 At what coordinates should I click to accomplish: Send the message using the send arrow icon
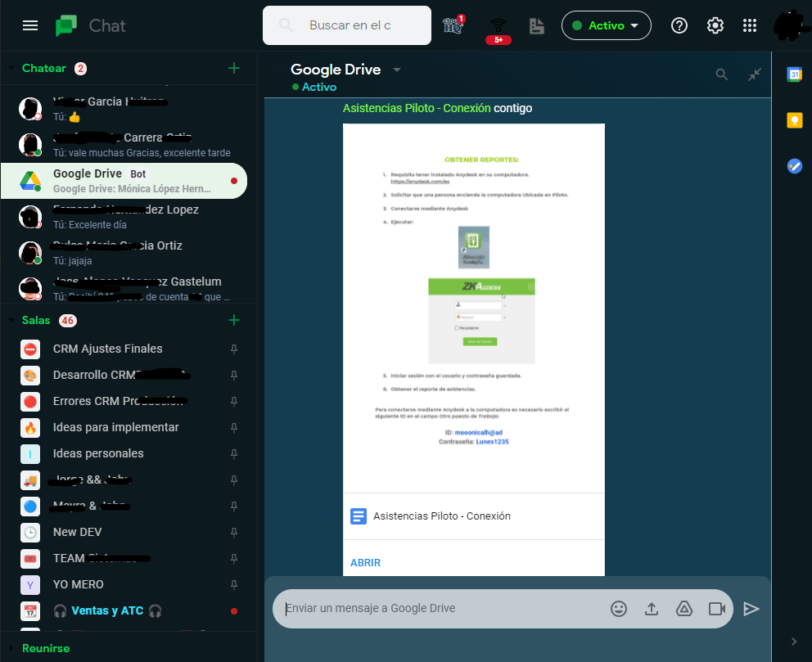pyautogui.click(x=751, y=609)
